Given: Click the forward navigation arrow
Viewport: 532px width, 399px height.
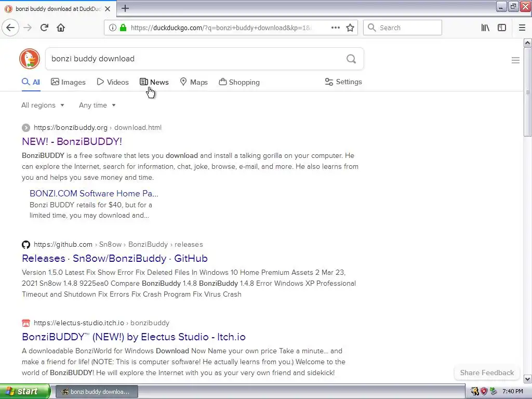Looking at the screenshot, I should click(x=28, y=28).
